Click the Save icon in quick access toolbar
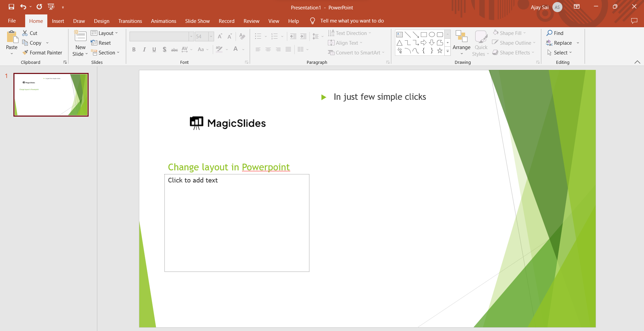Viewport: 644px width, 331px height. point(11,7)
